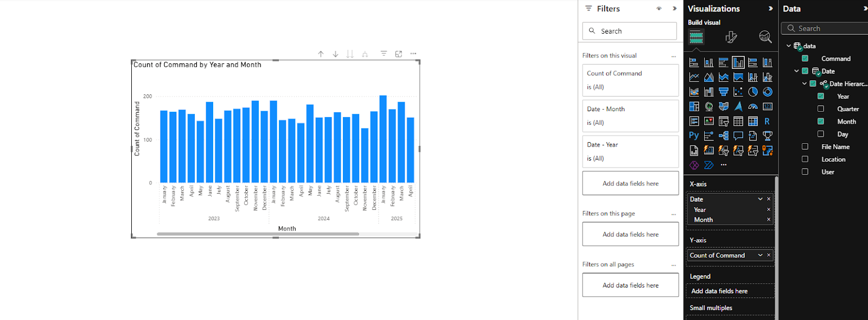Go to next level in hierarchy

click(350, 54)
